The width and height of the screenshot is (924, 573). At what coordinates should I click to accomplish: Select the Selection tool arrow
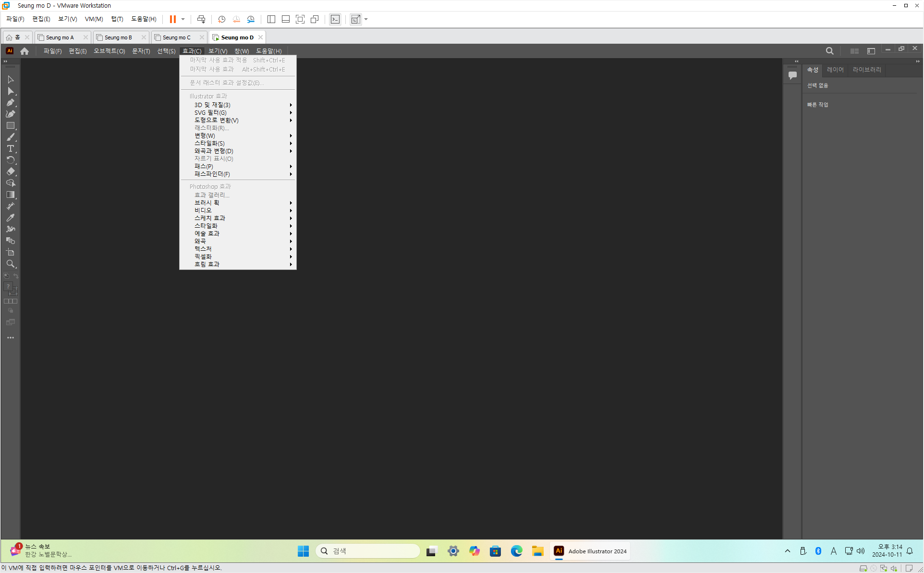pyautogui.click(x=11, y=79)
